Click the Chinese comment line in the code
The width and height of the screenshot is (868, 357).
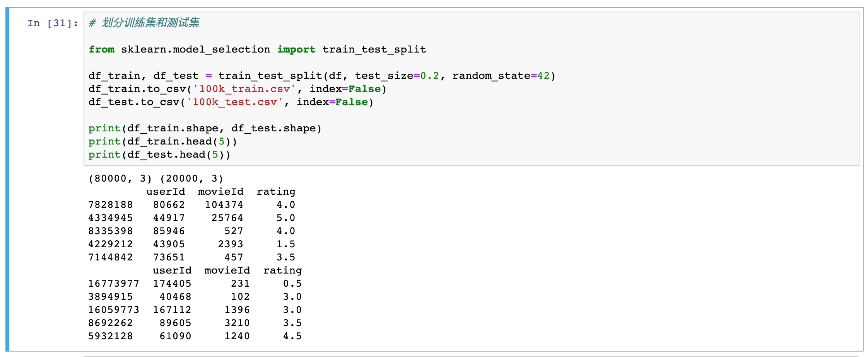(144, 23)
